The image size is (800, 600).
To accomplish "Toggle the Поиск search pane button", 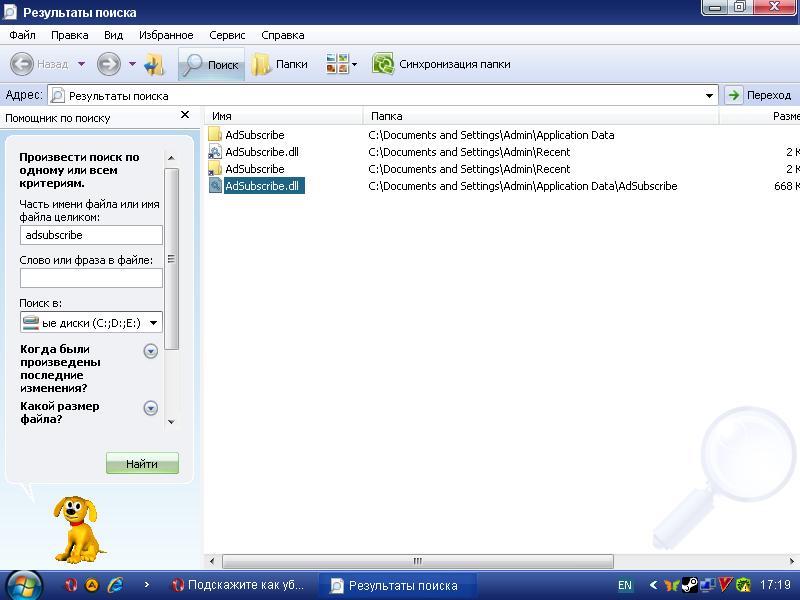I will [210, 64].
